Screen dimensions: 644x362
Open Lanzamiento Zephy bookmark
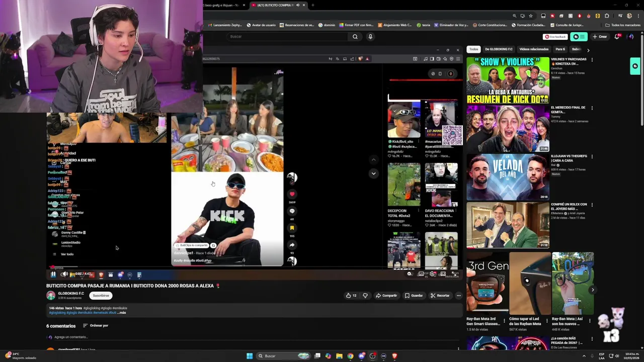225,25
